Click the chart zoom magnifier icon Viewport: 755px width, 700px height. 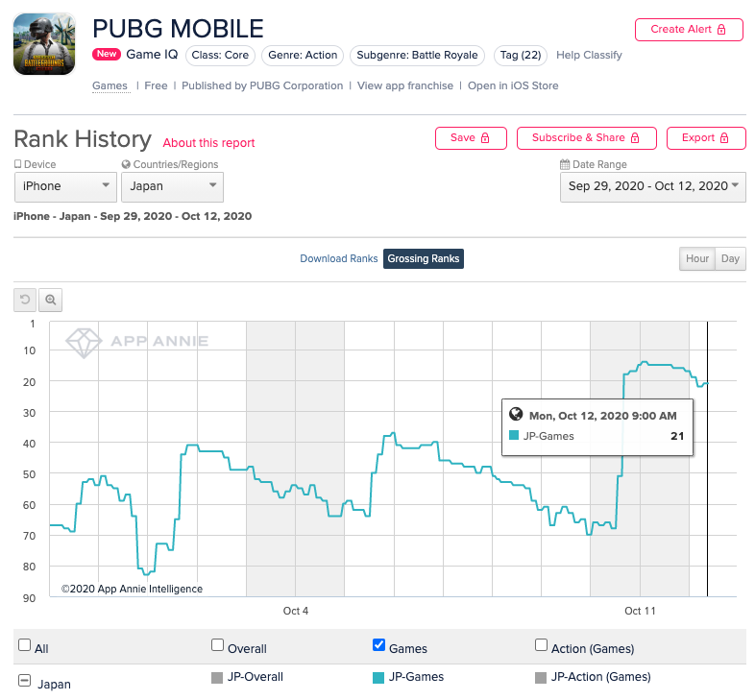pyautogui.click(x=50, y=300)
